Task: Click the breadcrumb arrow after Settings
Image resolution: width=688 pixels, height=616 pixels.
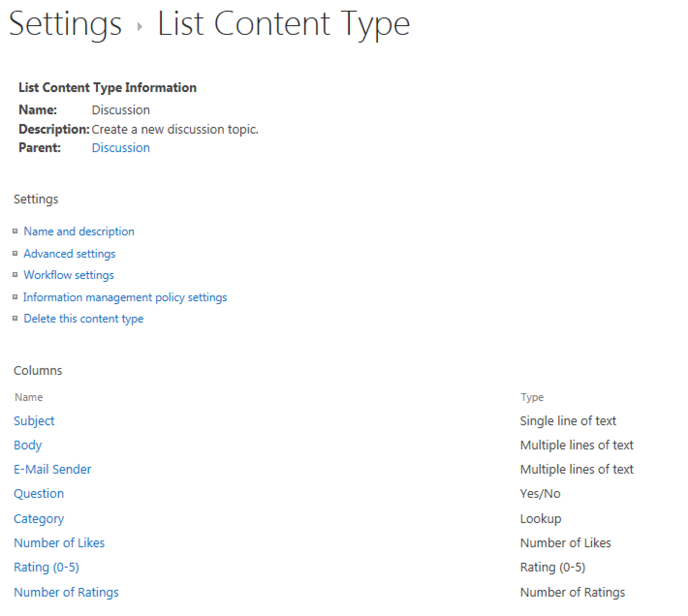Action: 140,27
